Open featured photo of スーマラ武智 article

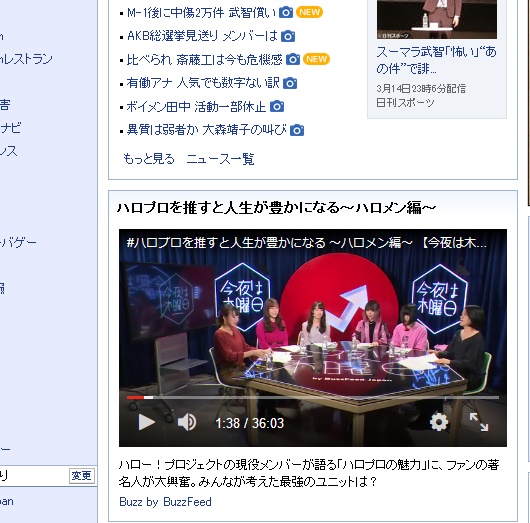[437, 19]
